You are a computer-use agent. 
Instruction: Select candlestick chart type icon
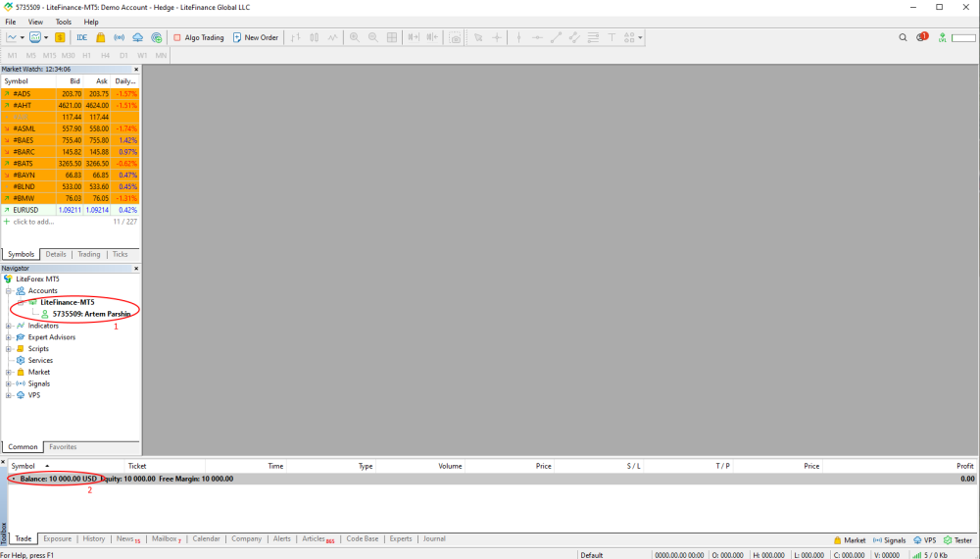315,37
